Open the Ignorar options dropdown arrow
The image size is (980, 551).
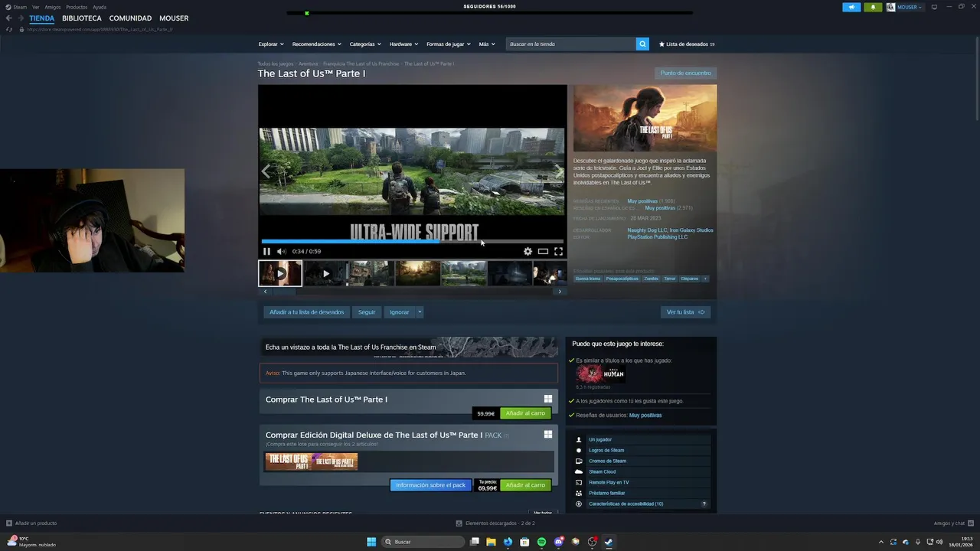point(420,312)
